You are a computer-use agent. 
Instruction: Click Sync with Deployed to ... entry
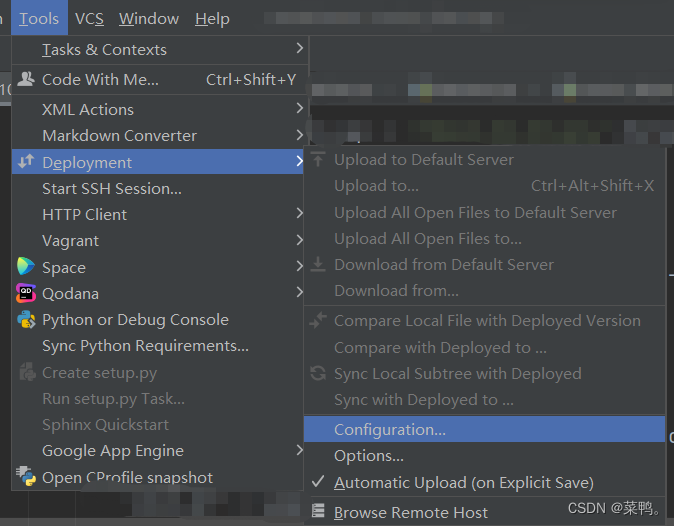484,400
